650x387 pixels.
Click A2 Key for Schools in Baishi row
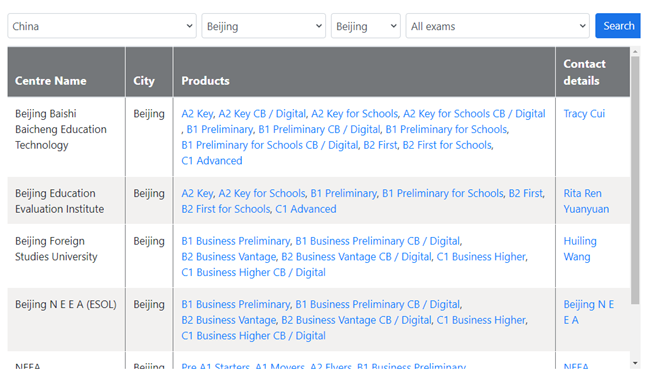(354, 114)
